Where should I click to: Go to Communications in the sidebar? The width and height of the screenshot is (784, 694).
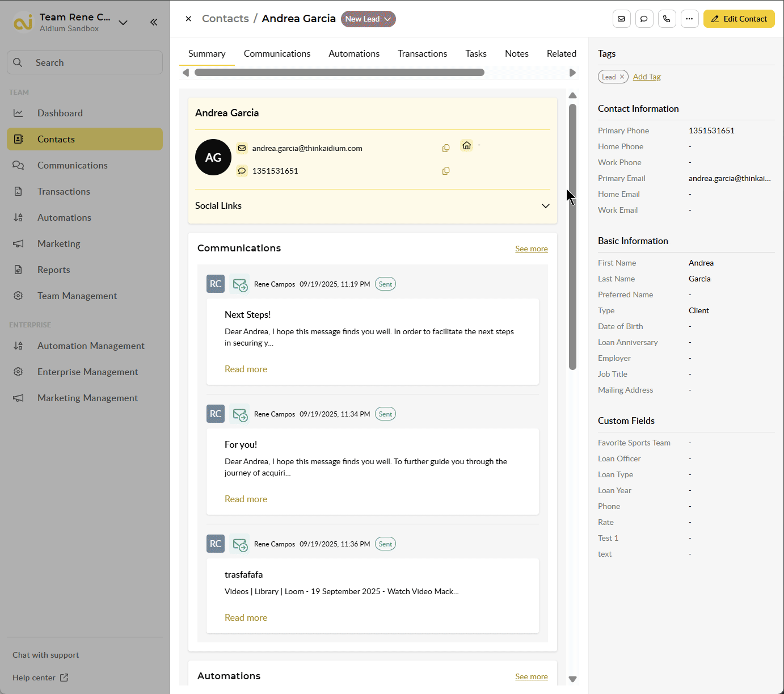85,165
